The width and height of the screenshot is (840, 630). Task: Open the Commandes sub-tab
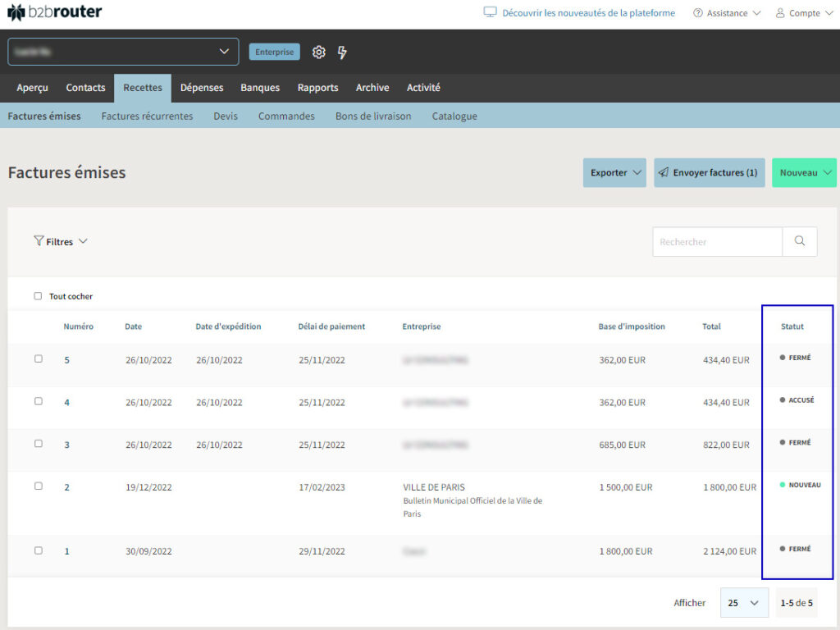pos(286,116)
